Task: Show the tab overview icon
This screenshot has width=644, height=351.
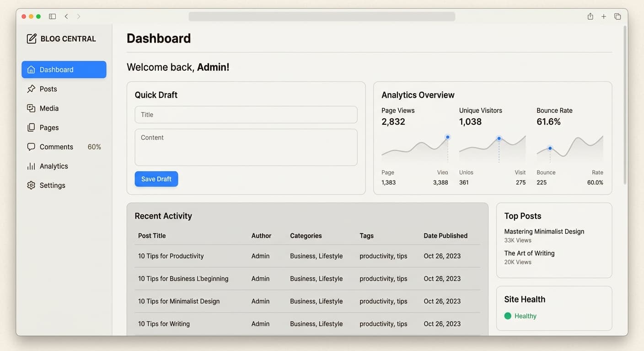Action: click(617, 16)
